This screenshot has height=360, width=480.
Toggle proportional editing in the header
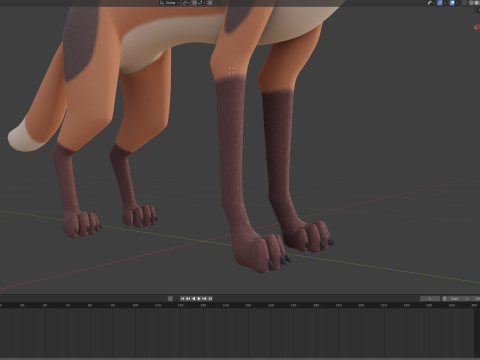tap(210, 3)
